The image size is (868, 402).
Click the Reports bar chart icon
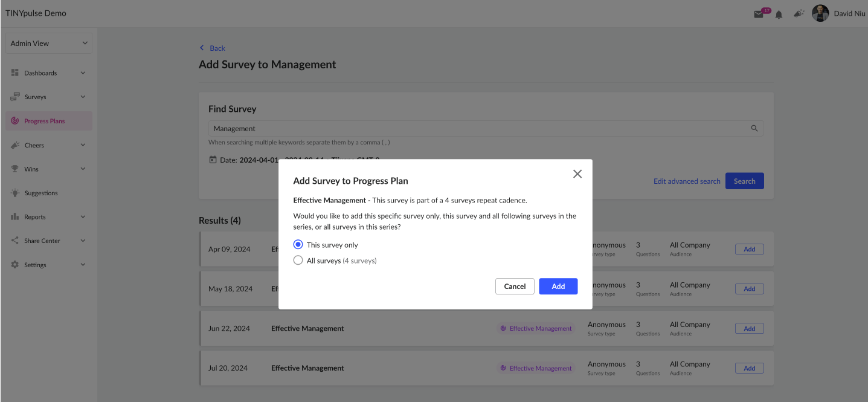point(15,217)
